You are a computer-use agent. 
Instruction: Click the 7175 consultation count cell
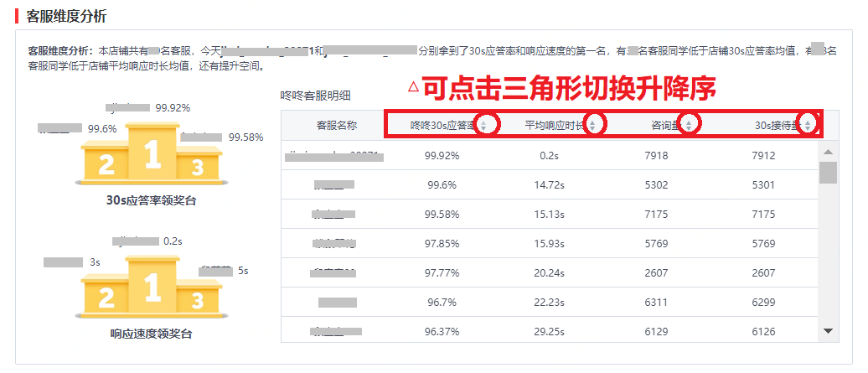click(656, 214)
